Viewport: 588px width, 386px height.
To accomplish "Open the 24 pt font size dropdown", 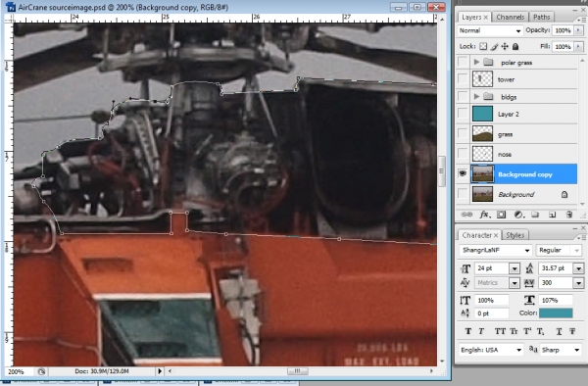I will [514, 268].
